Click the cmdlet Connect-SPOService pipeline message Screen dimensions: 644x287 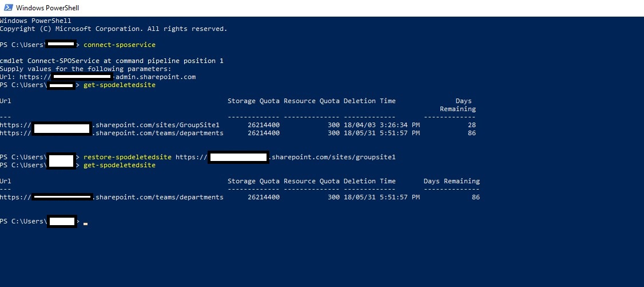point(112,61)
